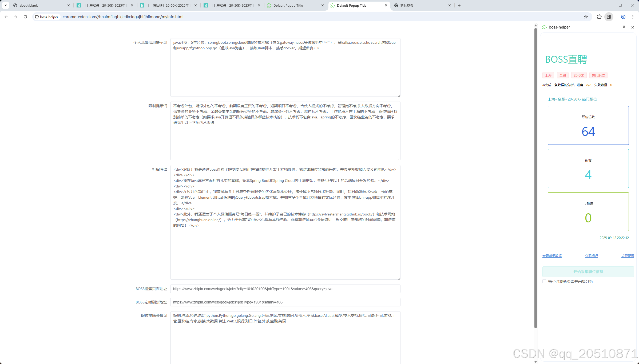Click into the 职位排除关键词 text area
Screen dimensions: 639x364
(x=285, y=337)
